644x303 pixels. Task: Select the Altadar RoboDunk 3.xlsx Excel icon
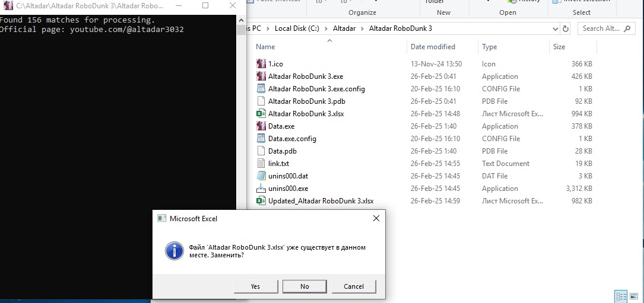coord(261,114)
